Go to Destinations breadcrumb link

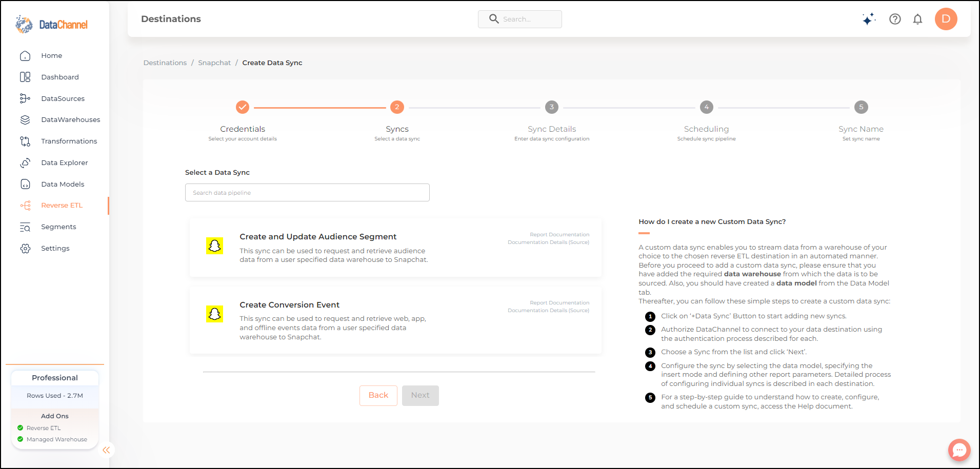point(165,63)
